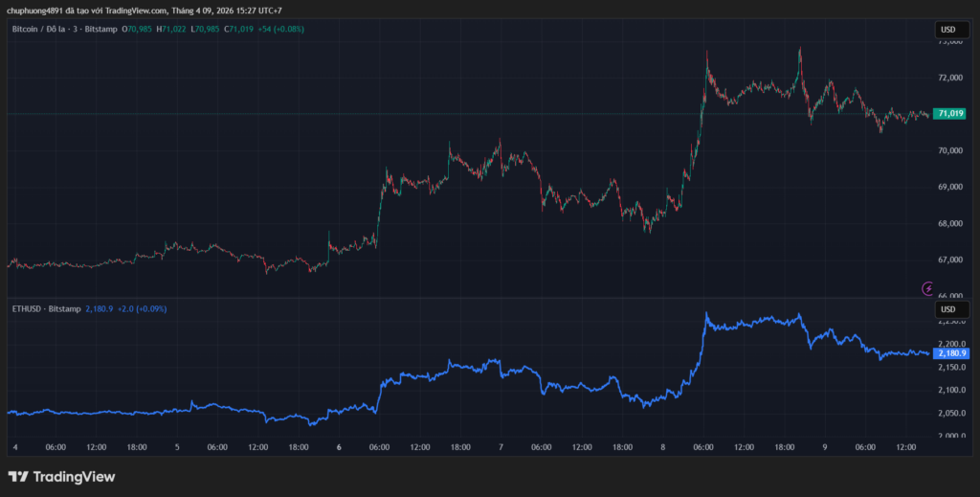Click the Bitcoin open value O70,985
This screenshot has height=497, width=980.
(x=138, y=30)
